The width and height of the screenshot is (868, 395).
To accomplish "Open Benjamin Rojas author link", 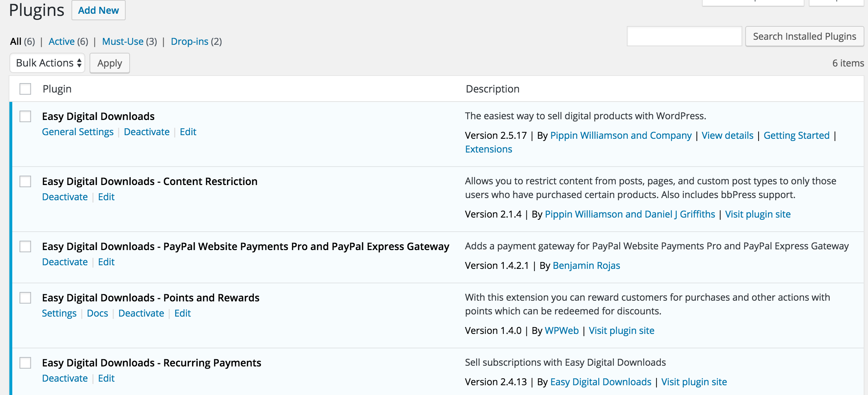I will pyautogui.click(x=586, y=266).
